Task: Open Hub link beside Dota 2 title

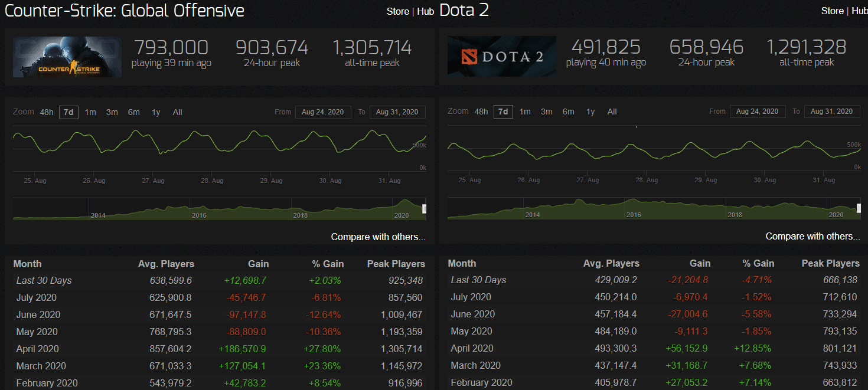Action: pos(860,11)
